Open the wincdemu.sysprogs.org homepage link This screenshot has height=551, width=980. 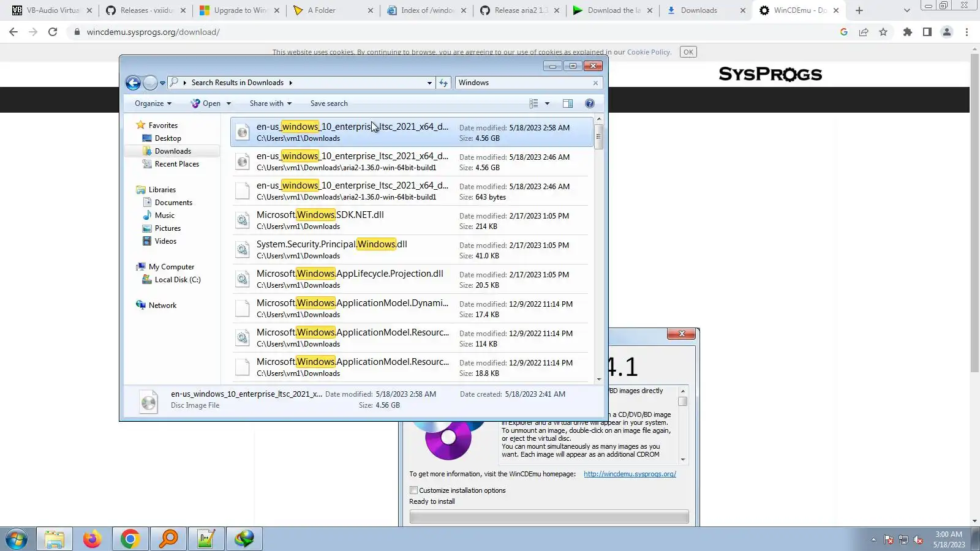(x=630, y=474)
